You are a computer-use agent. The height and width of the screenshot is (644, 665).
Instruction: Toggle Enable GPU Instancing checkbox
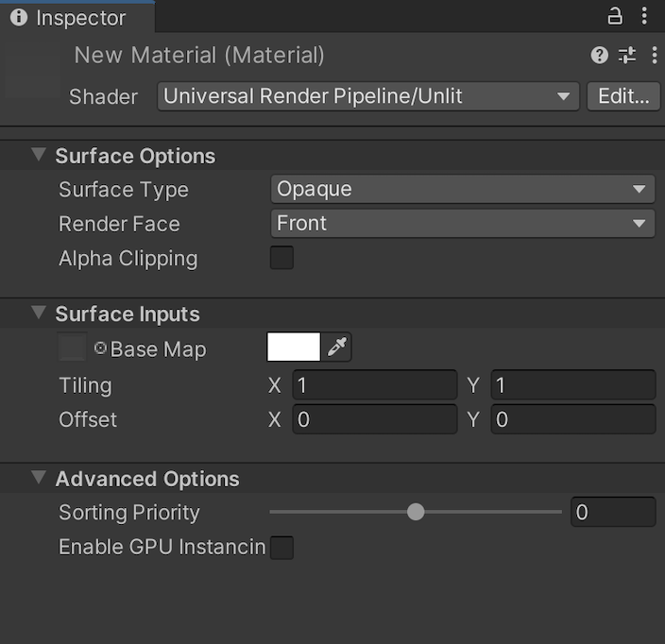[281, 547]
